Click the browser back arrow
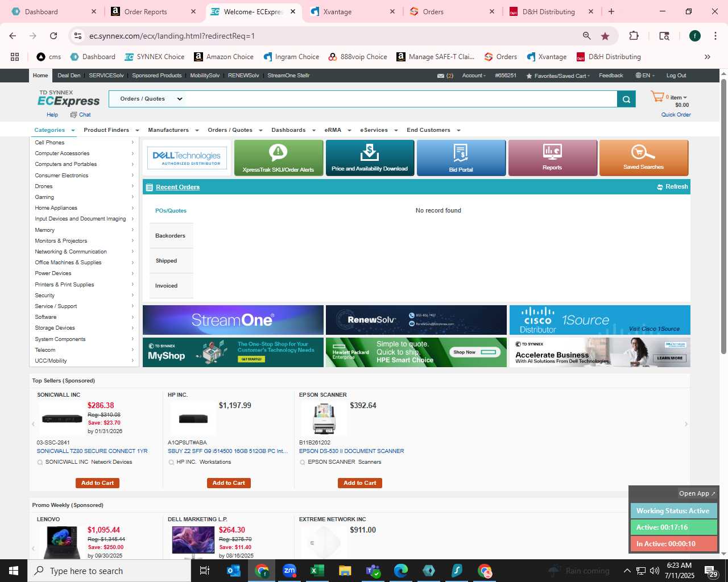728x582 pixels. tap(13, 36)
